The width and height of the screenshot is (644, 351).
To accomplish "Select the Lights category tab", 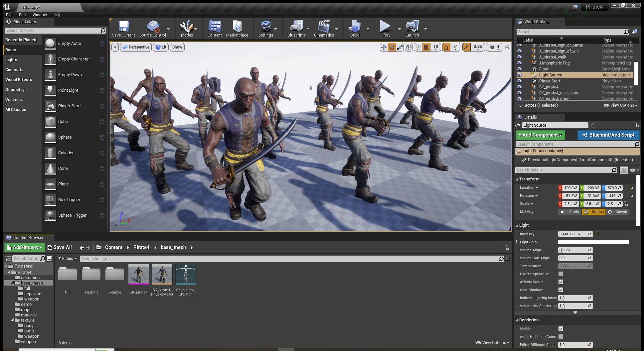I will (x=23, y=60).
